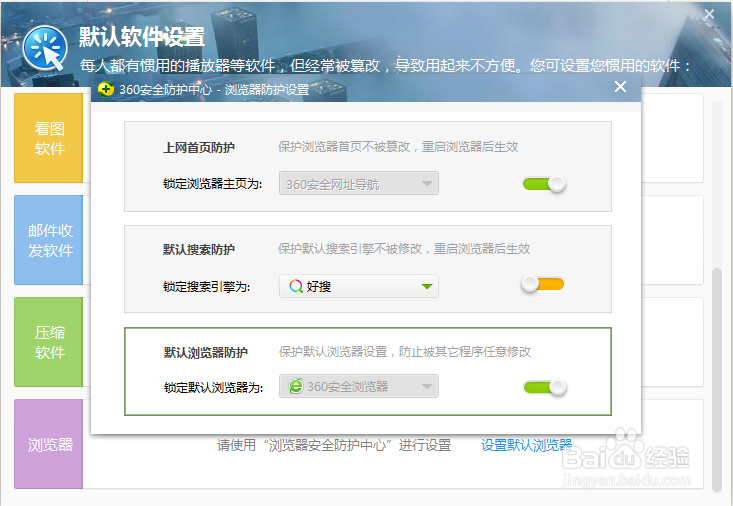Click the 锁定搜索引擎为 label
The height and width of the screenshot is (506, 733).
[206, 286]
